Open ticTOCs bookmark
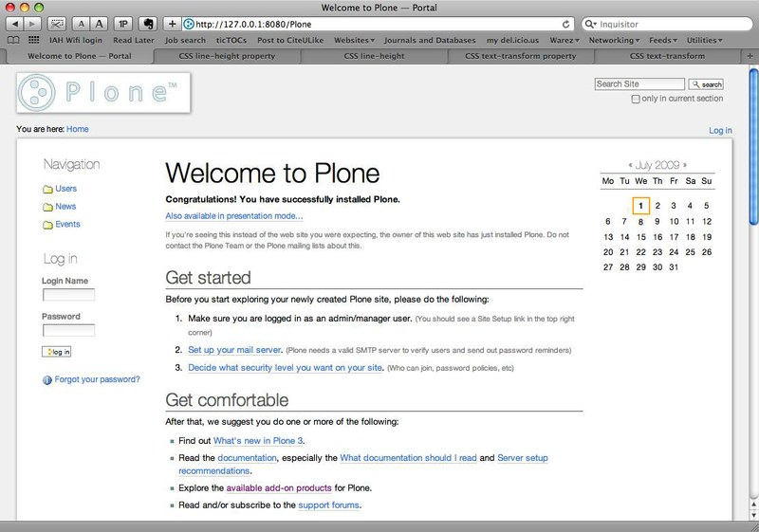The height and width of the screenshot is (532, 759). click(231, 40)
